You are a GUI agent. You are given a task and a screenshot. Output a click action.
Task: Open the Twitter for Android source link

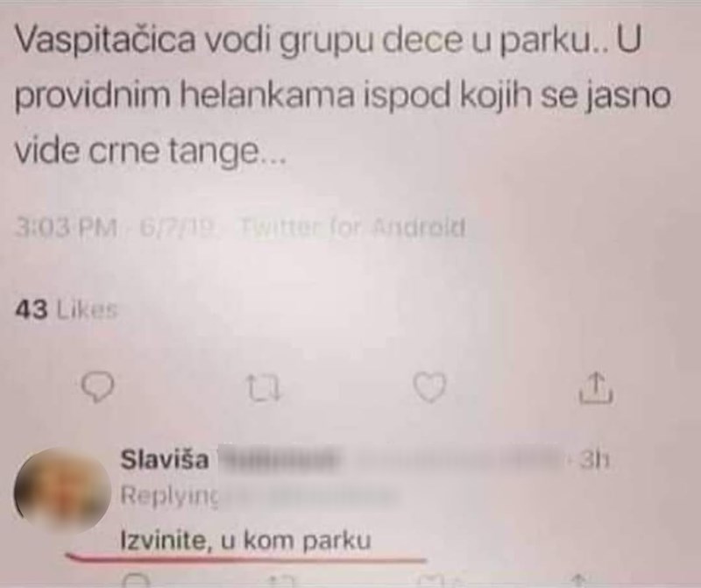pos(353,228)
